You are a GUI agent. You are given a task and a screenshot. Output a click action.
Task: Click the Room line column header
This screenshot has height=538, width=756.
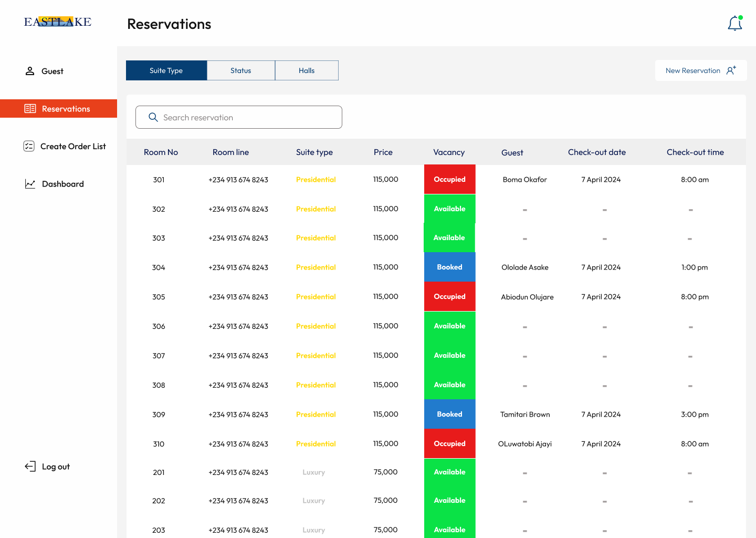click(x=231, y=152)
